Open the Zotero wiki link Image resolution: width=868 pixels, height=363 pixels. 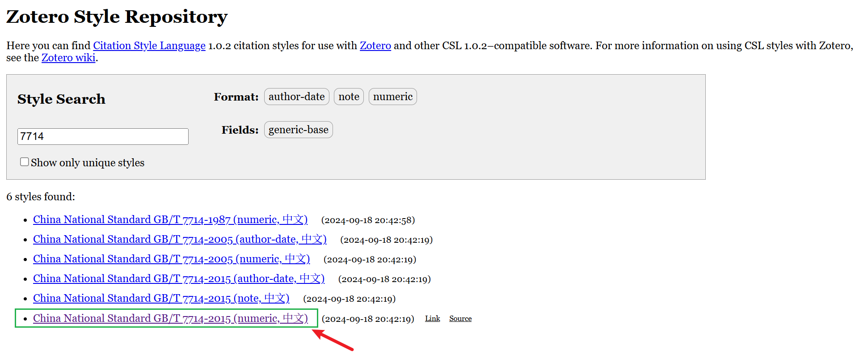pyautogui.click(x=68, y=58)
